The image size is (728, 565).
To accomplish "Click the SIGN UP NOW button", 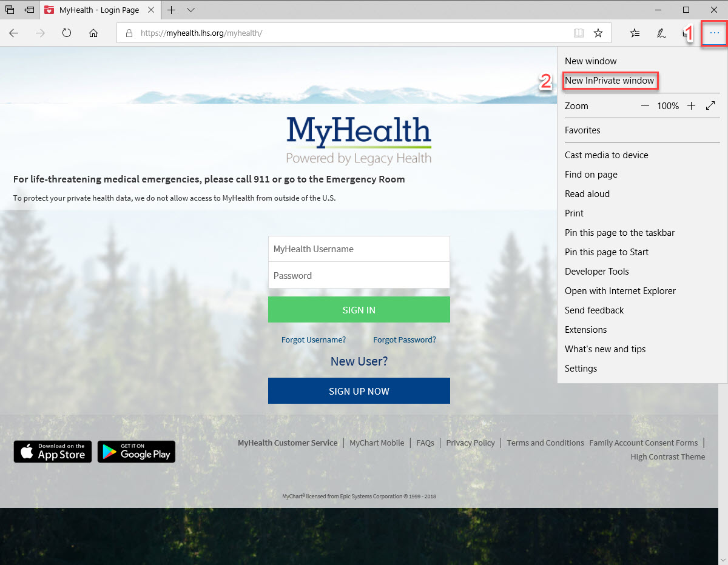I will [x=359, y=391].
